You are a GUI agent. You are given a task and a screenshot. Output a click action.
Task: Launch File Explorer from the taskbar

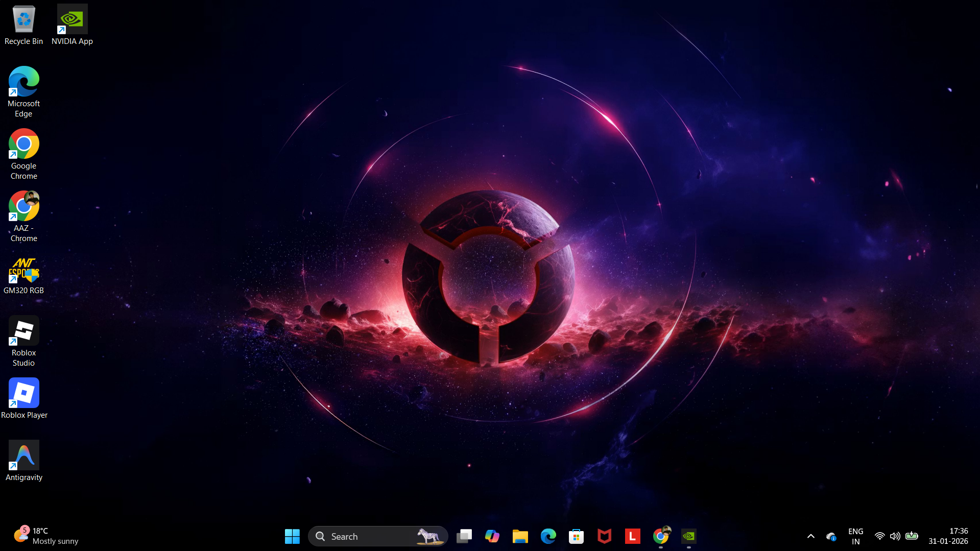pos(520,536)
